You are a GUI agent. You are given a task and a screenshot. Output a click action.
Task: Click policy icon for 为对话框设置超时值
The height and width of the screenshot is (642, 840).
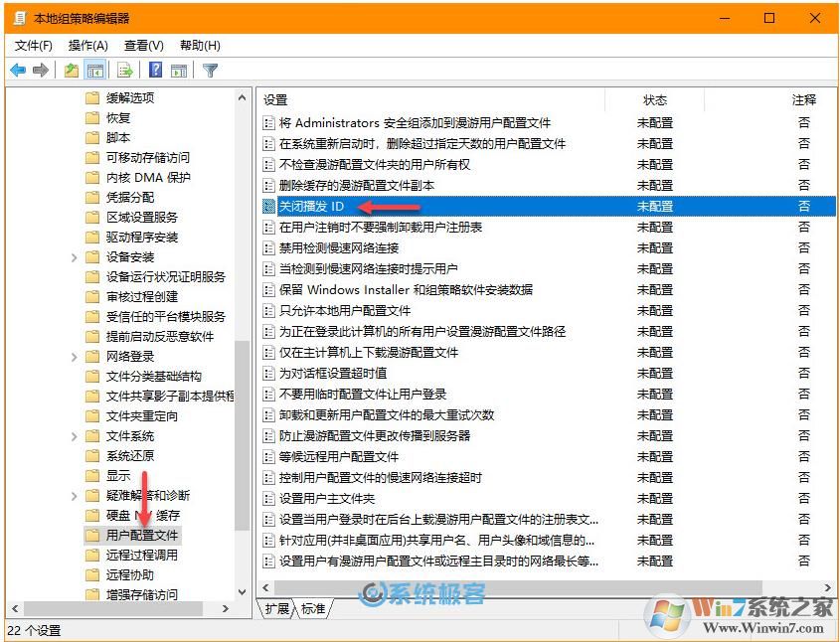268,374
